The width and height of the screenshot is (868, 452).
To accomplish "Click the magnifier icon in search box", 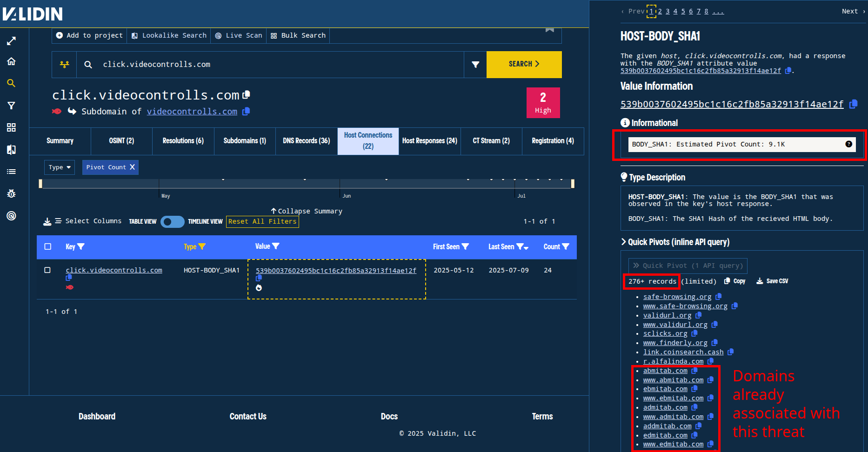I will click(88, 65).
